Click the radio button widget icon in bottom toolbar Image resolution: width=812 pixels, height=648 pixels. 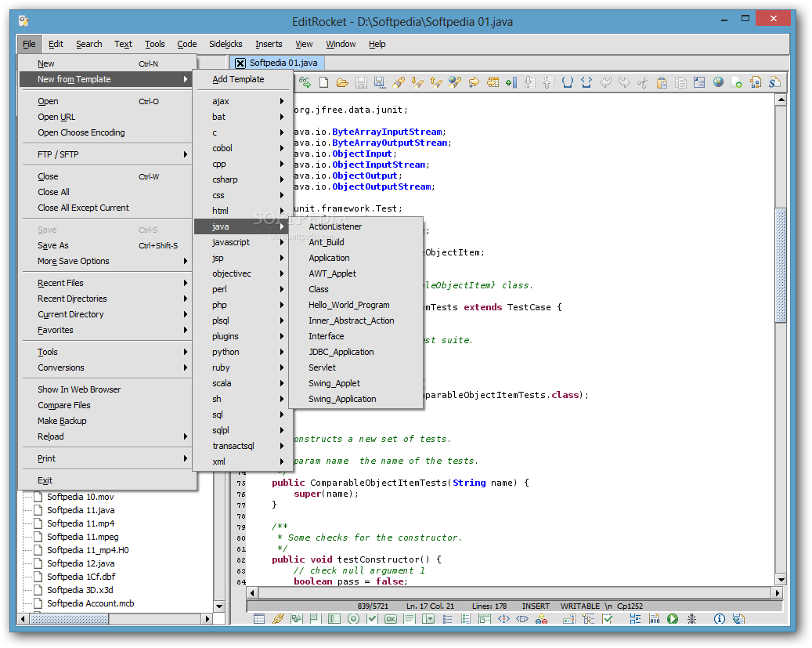tap(353, 618)
